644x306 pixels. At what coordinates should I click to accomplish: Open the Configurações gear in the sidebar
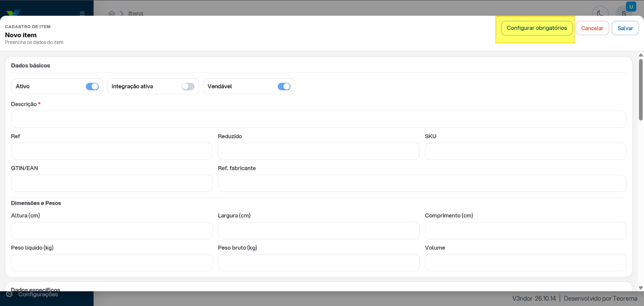[9, 294]
